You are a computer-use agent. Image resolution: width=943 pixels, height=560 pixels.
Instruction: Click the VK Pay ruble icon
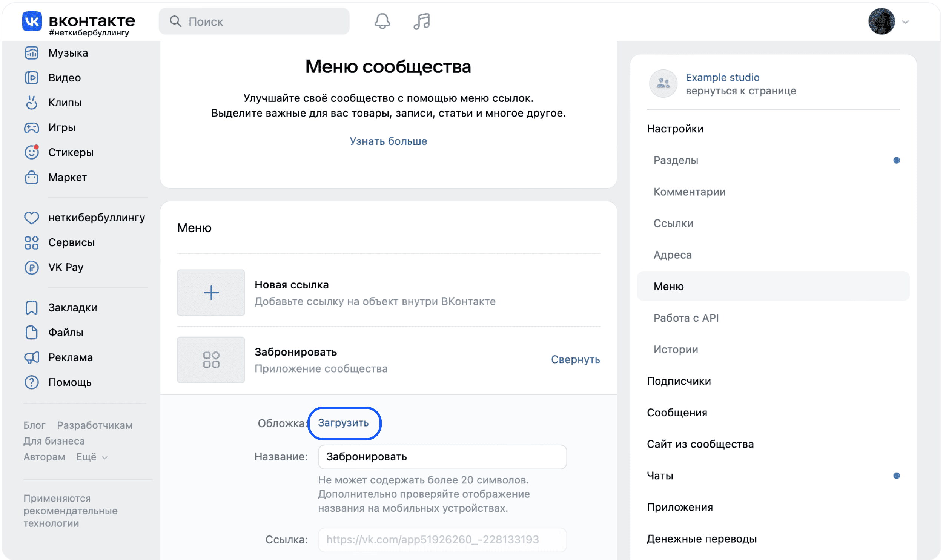pyautogui.click(x=32, y=267)
